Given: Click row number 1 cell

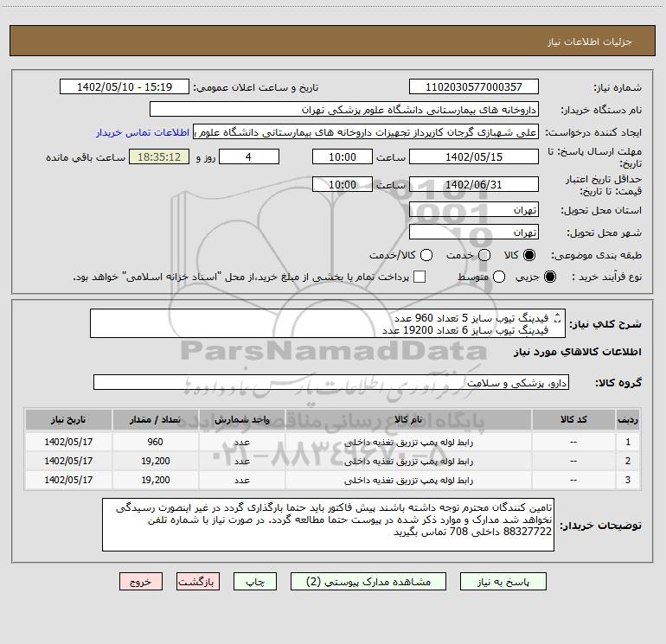Looking at the screenshot, I should point(628,442).
